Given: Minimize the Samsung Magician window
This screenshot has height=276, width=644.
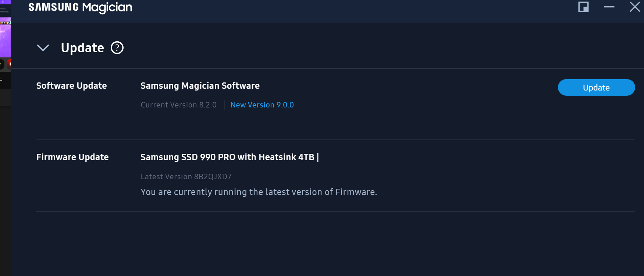Looking at the screenshot, I should click(x=609, y=7).
